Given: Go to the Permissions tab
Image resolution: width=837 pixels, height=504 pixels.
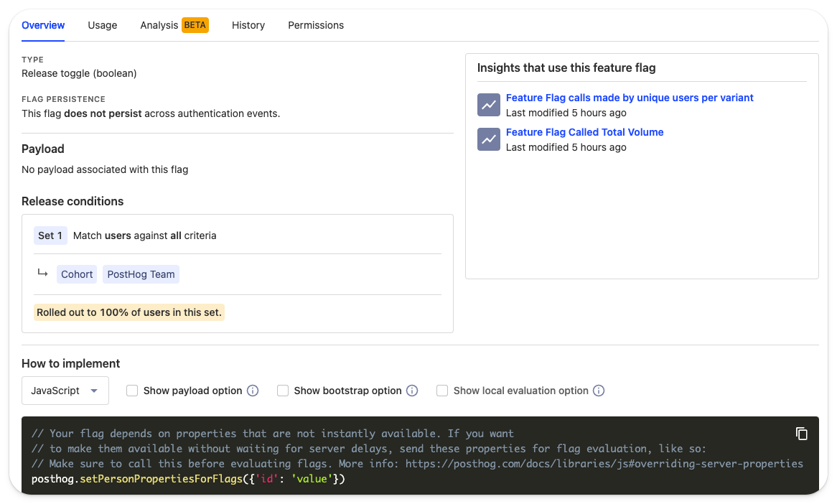Looking at the screenshot, I should (x=316, y=25).
